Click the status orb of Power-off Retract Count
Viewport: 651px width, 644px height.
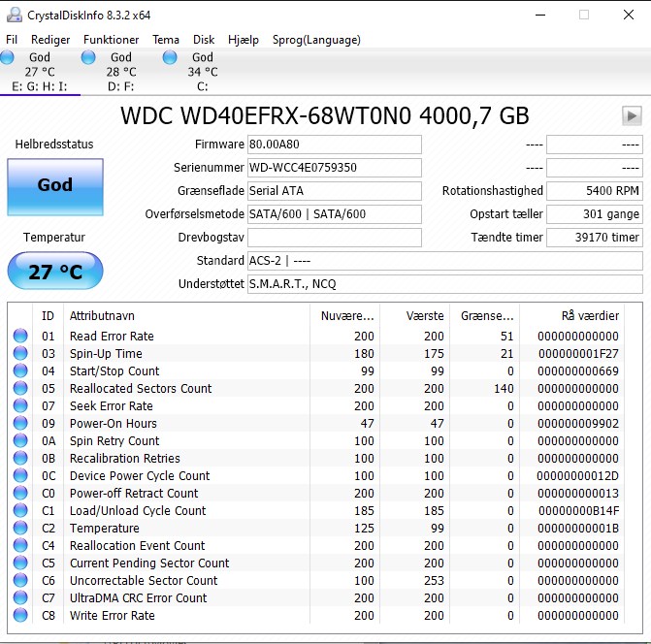20,493
